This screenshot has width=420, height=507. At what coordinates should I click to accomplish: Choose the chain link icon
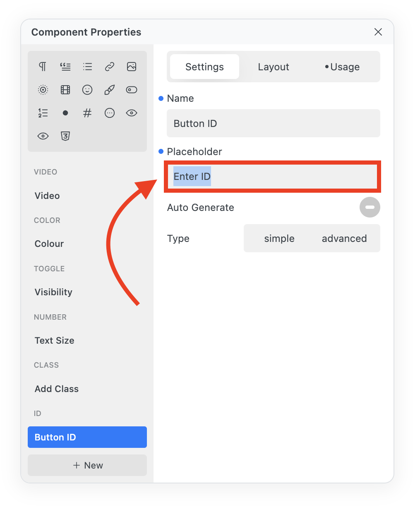point(110,67)
